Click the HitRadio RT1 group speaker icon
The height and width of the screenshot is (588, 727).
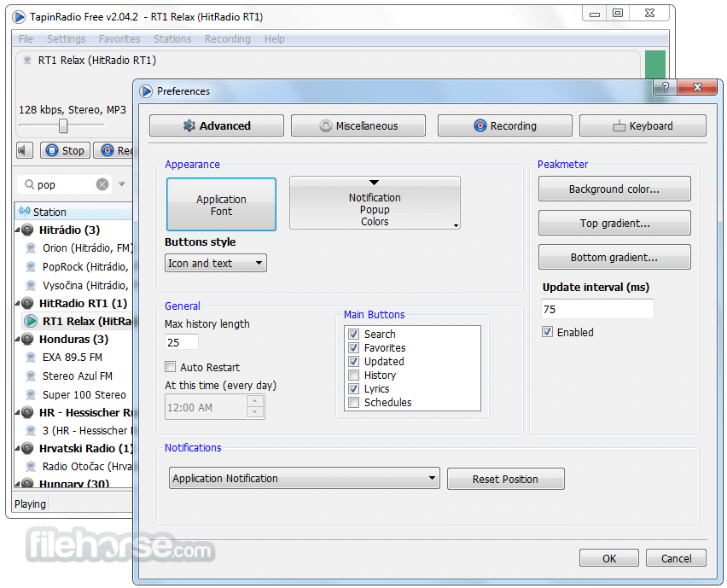[28, 303]
